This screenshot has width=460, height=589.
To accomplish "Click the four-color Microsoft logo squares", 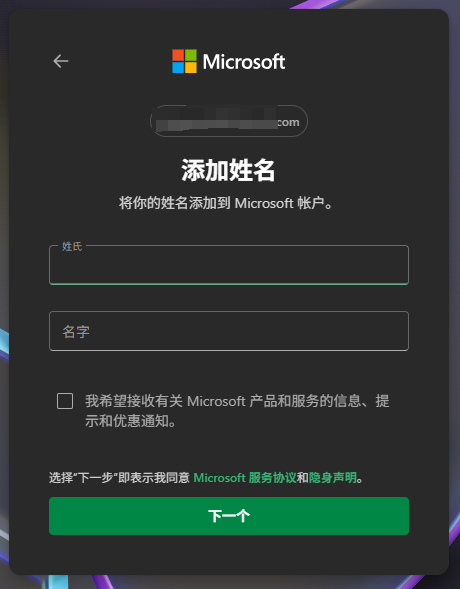I will click(x=184, y=61).
